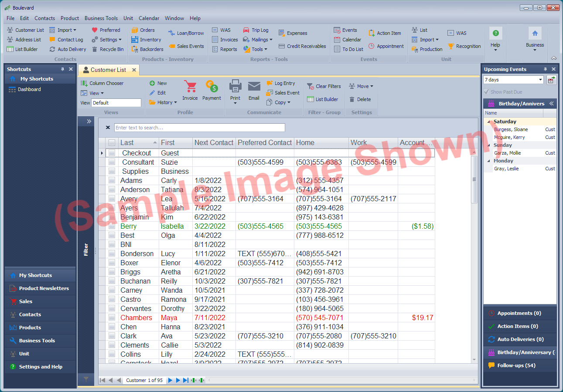563x392 pixels.
Task: Click the Print icon in Communicate group
Action: point(235,89)
